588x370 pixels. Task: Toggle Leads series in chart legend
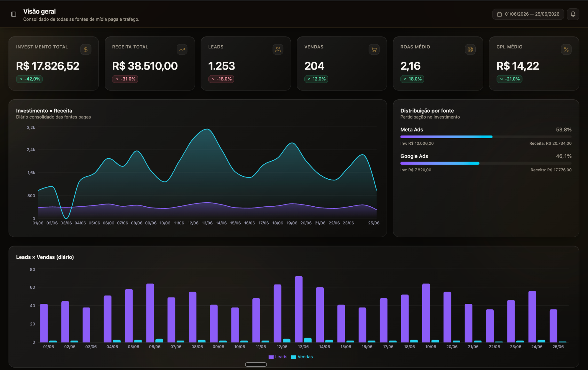tap(278, 357)
